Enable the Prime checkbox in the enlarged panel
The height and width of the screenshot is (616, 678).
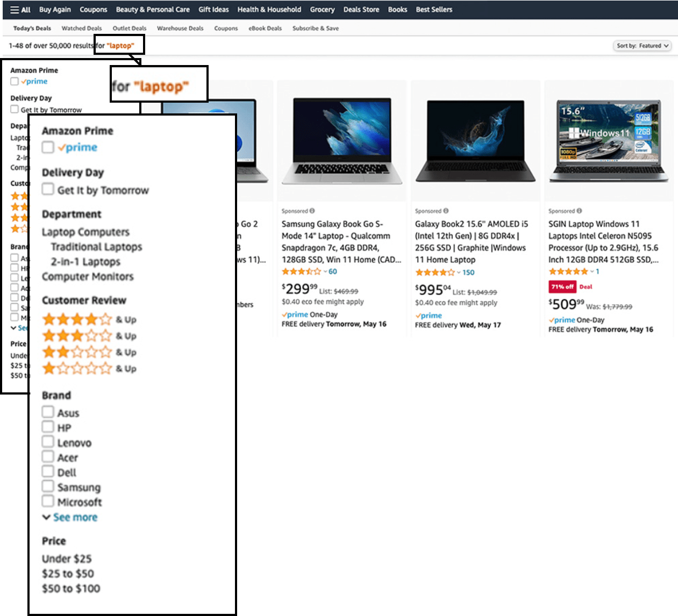(x=48, y=147)
